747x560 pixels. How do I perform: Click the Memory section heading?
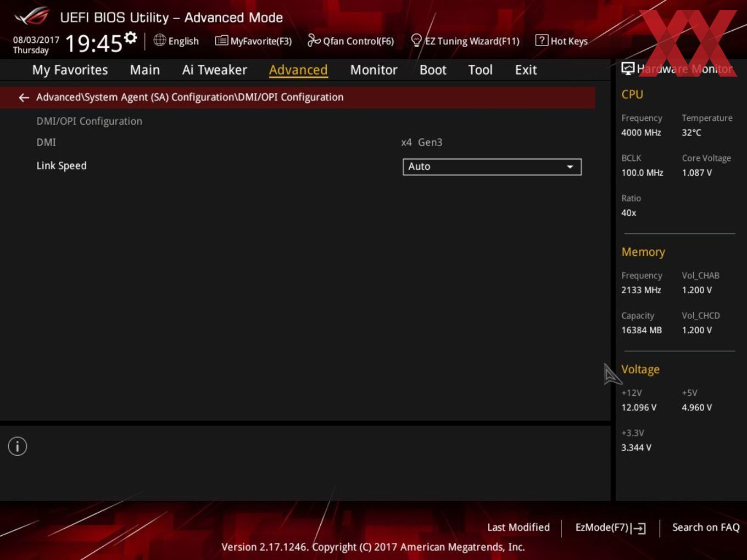pos(643,252)
